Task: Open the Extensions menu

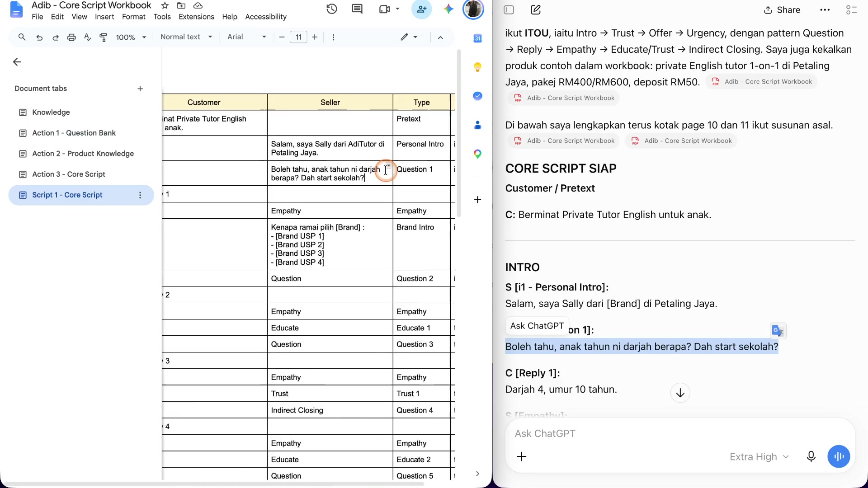Action: click(196, 17)
